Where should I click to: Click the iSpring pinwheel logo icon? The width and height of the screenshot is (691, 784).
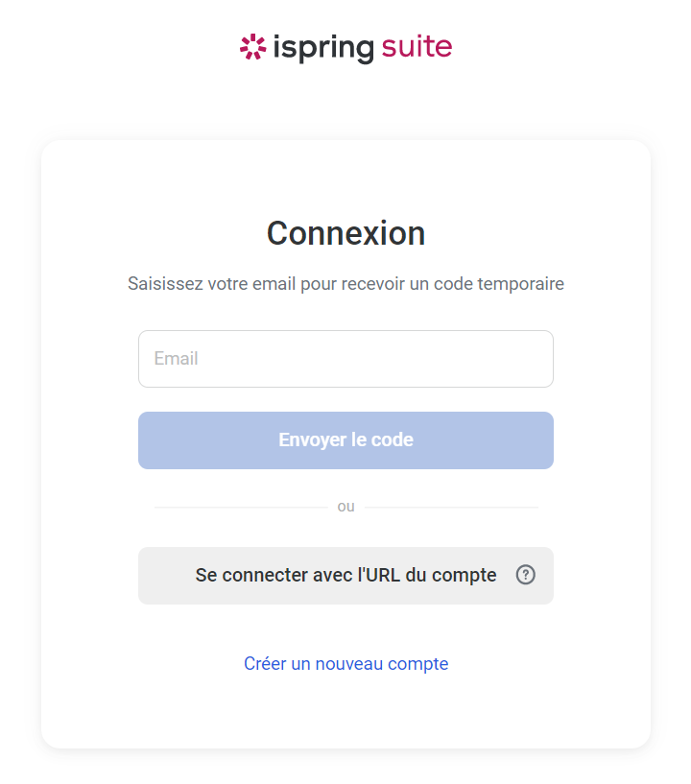252,47
